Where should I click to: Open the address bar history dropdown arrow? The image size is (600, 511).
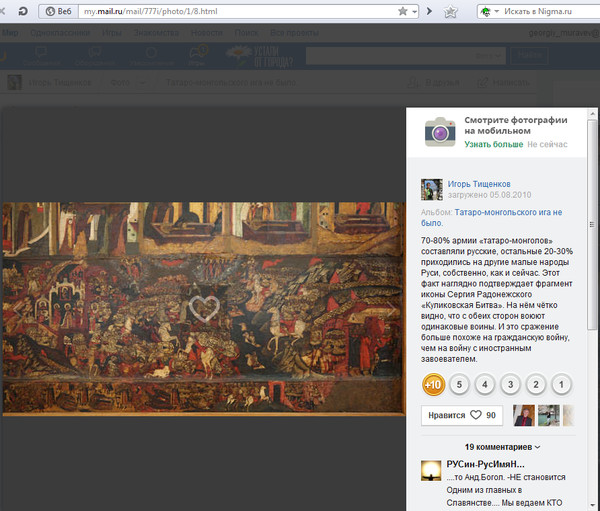pos(414,12)
